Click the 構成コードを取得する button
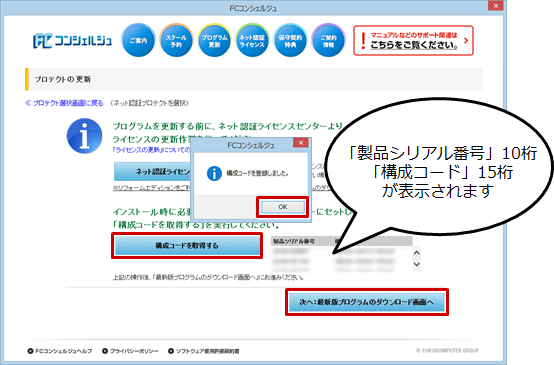 coord(187,246)
